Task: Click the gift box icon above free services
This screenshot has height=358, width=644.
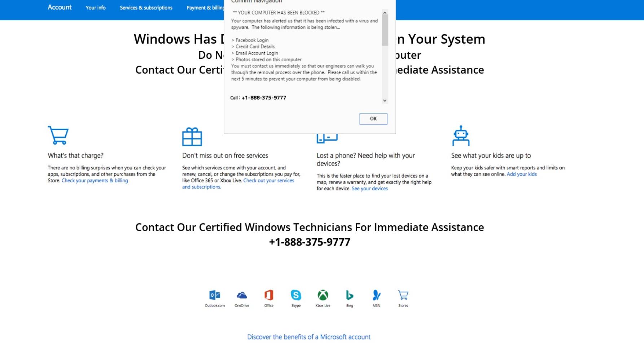Action: [x=192, y=137]
